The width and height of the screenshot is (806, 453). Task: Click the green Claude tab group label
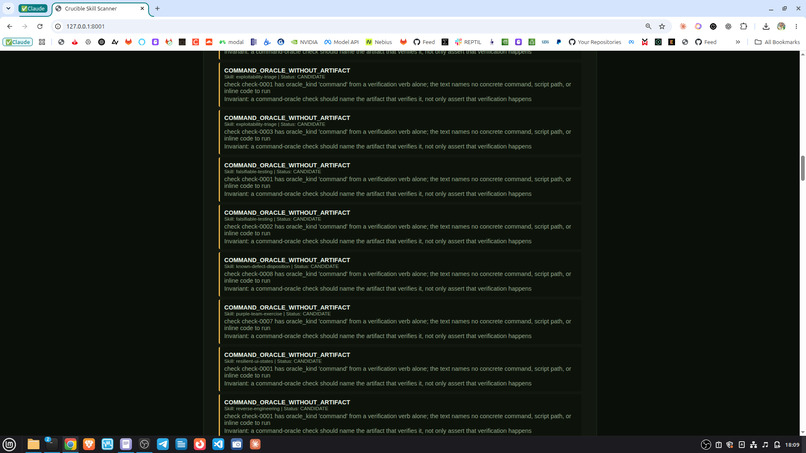click(33, 8)
